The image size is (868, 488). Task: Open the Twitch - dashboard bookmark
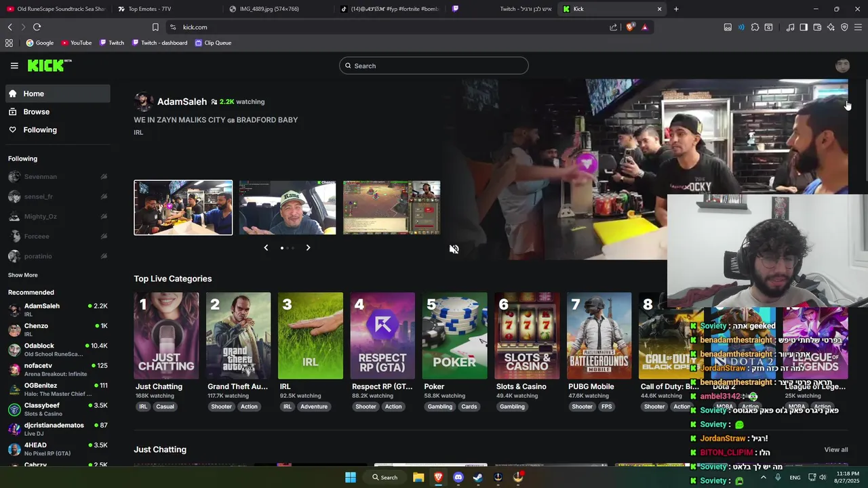pos(159,43)
